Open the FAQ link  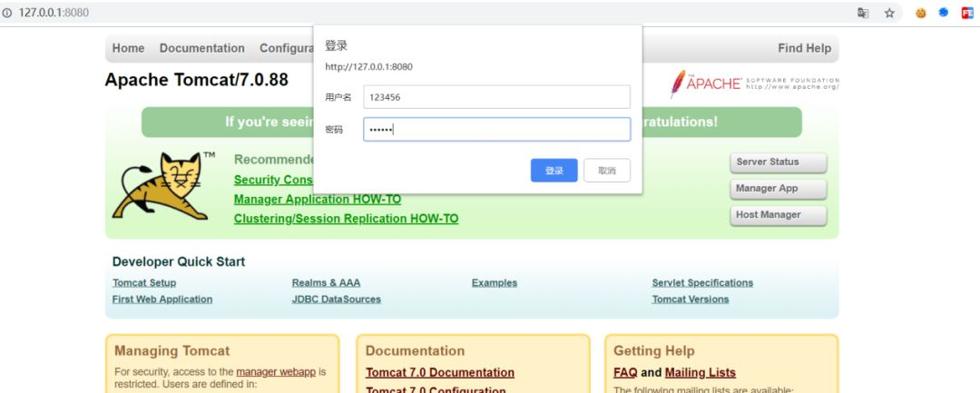(625, 373)
